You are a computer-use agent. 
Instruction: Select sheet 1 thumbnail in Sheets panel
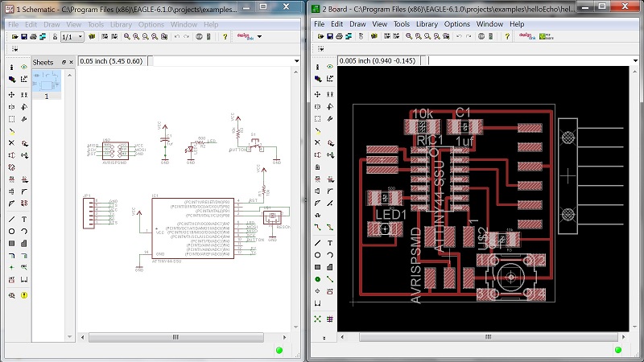point(46,81)
